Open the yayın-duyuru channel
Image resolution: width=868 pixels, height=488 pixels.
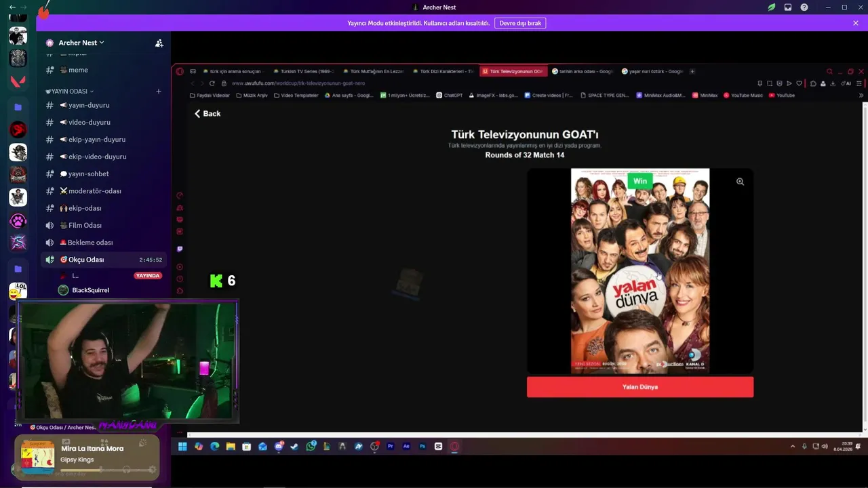(x=104, y=105)
